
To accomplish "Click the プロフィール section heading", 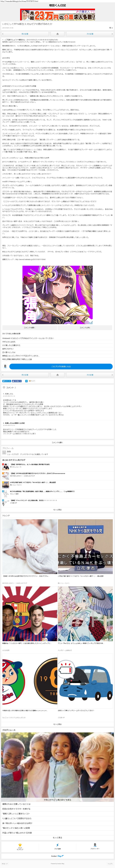I will (x=8, y=448).
